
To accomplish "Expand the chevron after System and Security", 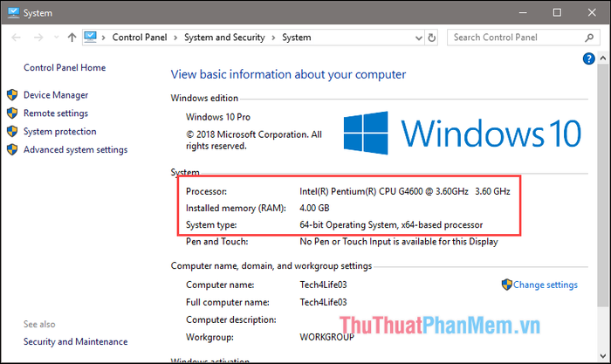I will click(273, 38).
